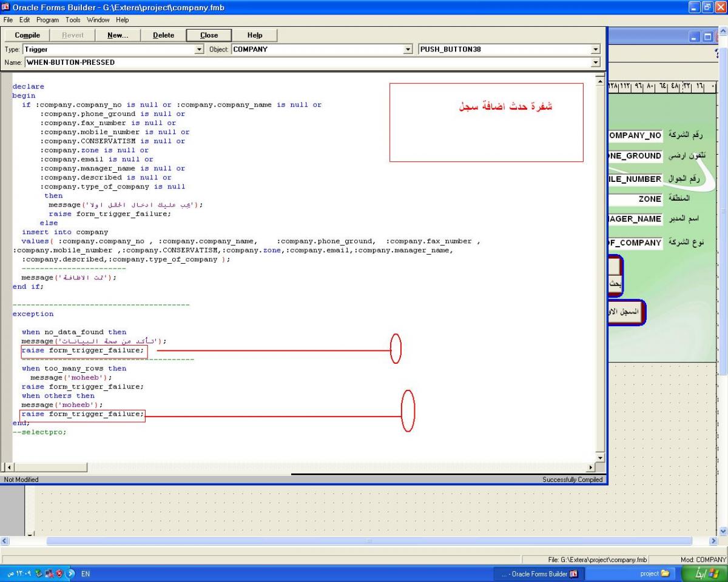728x582 pixels.
Task: Click the red security shield tray icon
Action: click(58, 574)
